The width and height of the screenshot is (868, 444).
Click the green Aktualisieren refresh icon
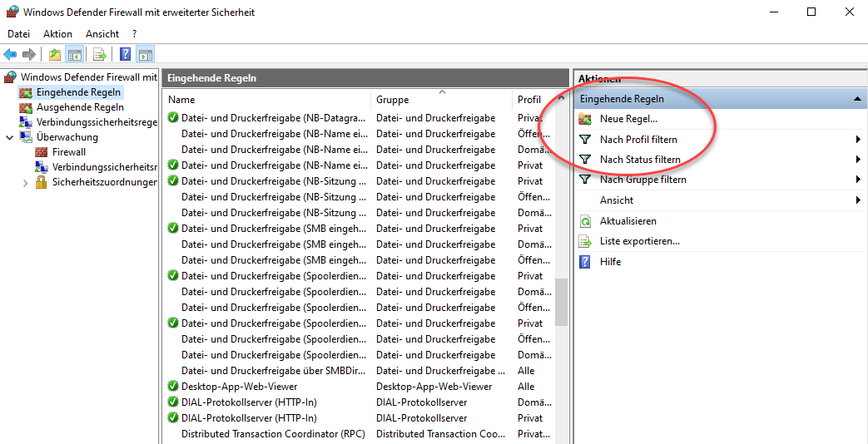point(585,221)
